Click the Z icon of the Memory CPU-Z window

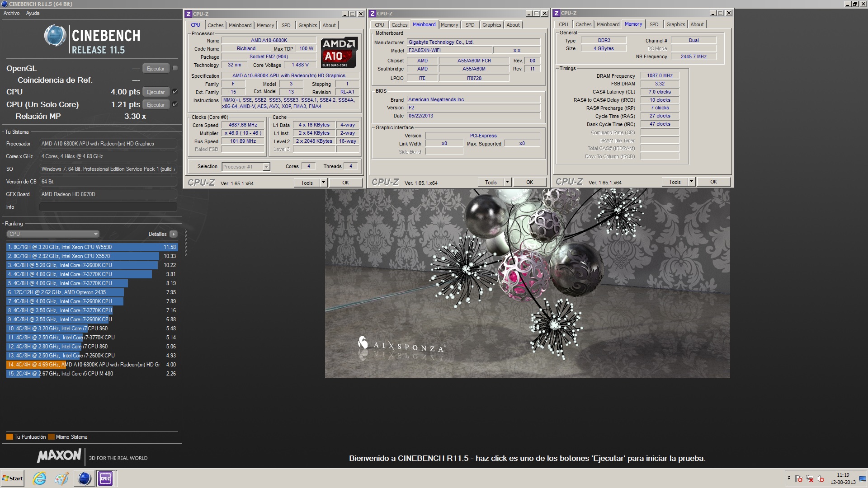click(x=557, y=13)
